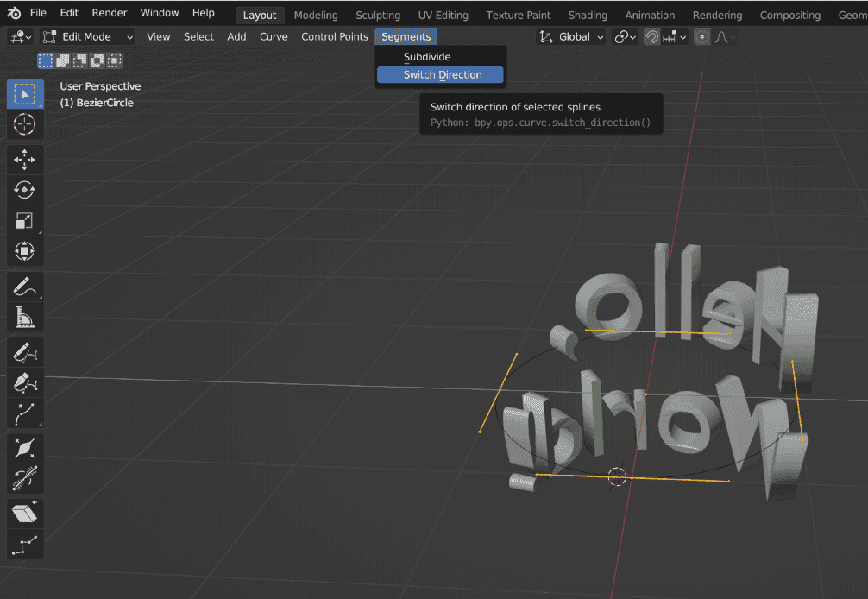This screenshot has height=599, width=868.
Task: Select the Rotate tool
Action: (x=25, y=190)
